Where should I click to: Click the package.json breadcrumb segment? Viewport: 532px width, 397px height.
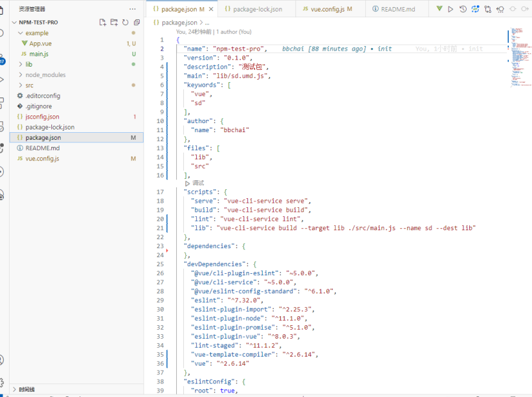[179, 22]
